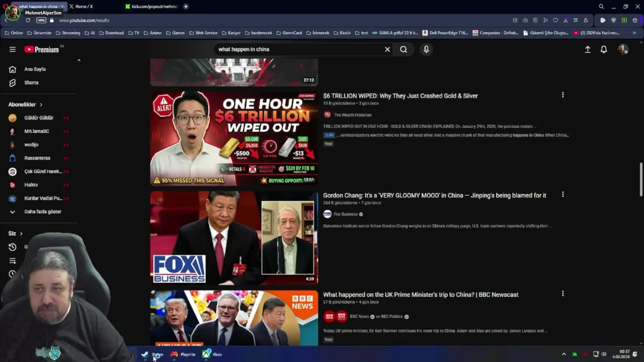Open the Games bookmarks folder
Image resolution: width=644 pixels, height=362 pixels.
click(175, 33)
